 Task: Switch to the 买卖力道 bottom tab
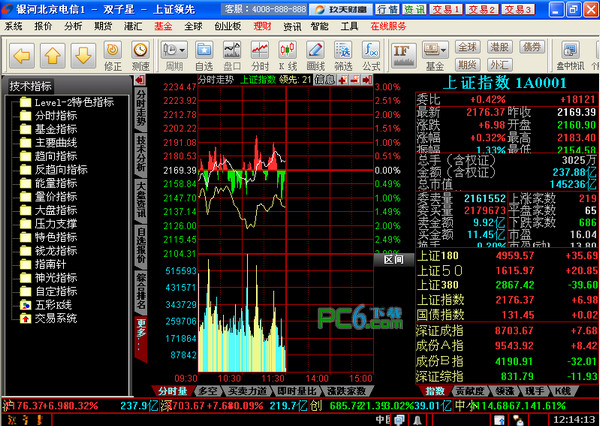(247, 391)
